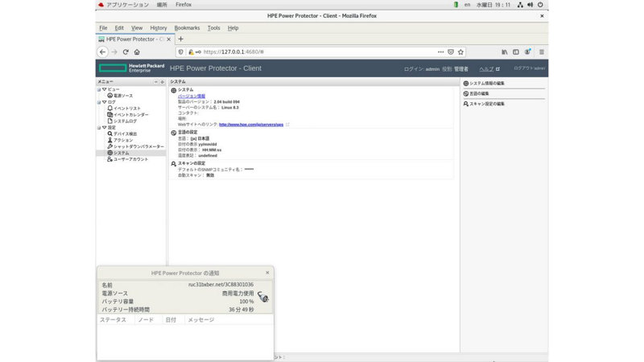Viewport: 644px width, 362px height.
Task: Open イベントカレンダー in the sidebar
Action: pos(130,114)
